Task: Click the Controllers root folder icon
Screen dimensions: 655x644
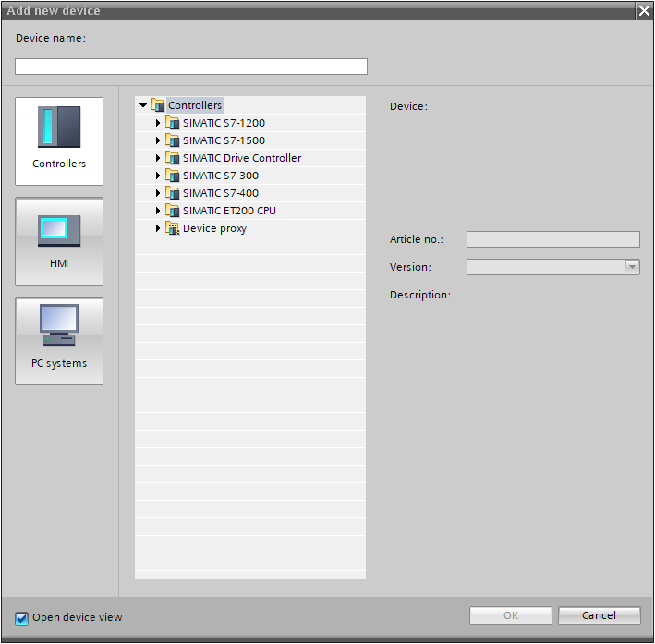Action: coord(157,105)
